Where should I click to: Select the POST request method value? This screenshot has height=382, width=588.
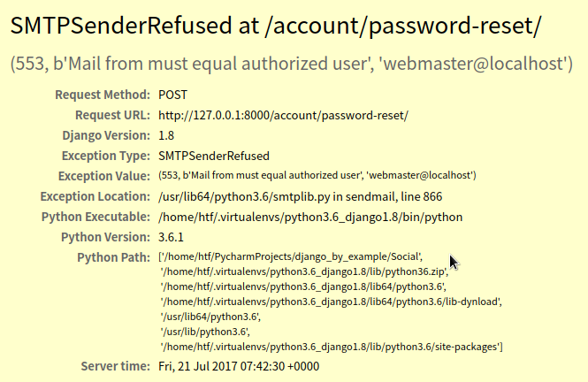click(x=172, y=95)
